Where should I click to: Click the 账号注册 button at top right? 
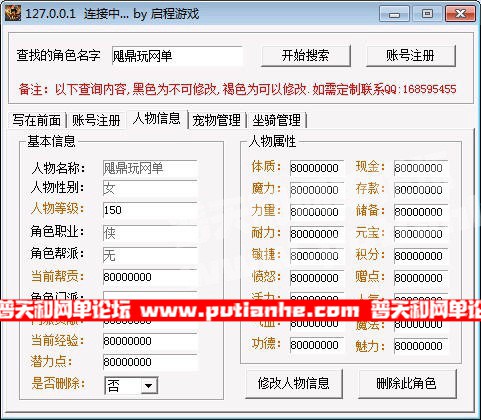click(411, 56)
